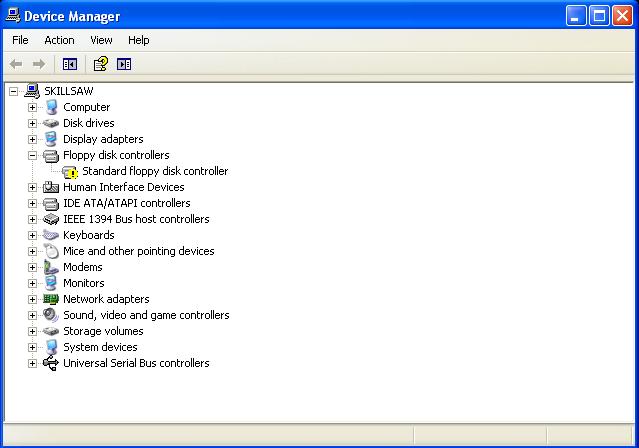Screen dimensions: 639x448
Task: Click the Monitors icon
Action: click(51, 283)
